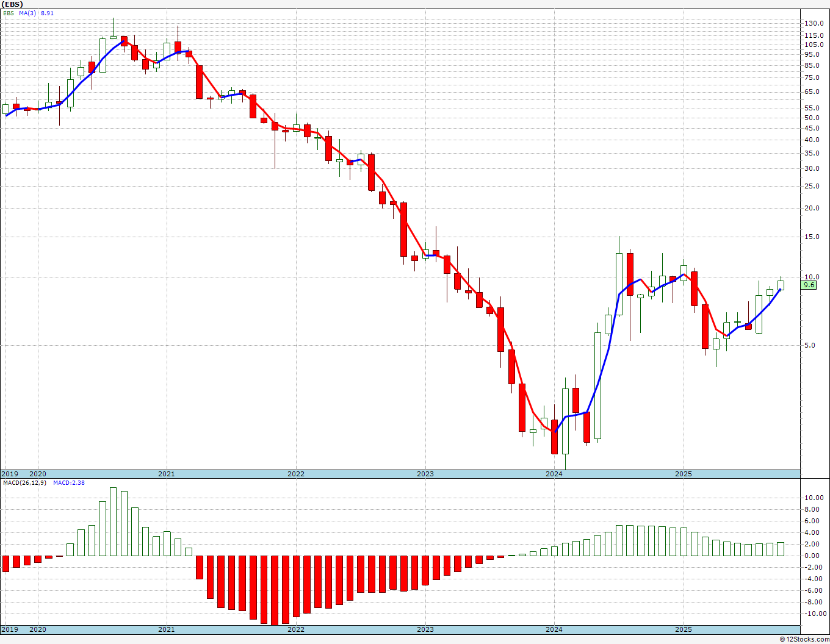Click 2022 on the price chart time axis
830x644 pixels.
click(296, 474)
